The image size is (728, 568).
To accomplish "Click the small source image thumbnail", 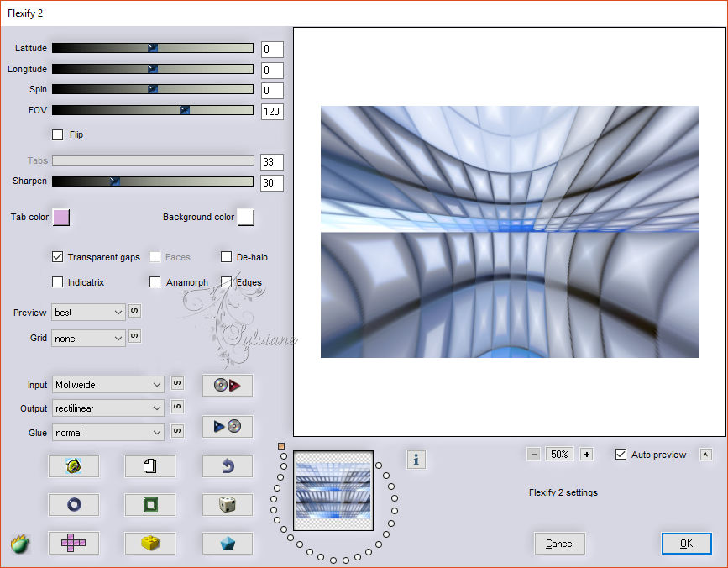I will coord(333,491).
